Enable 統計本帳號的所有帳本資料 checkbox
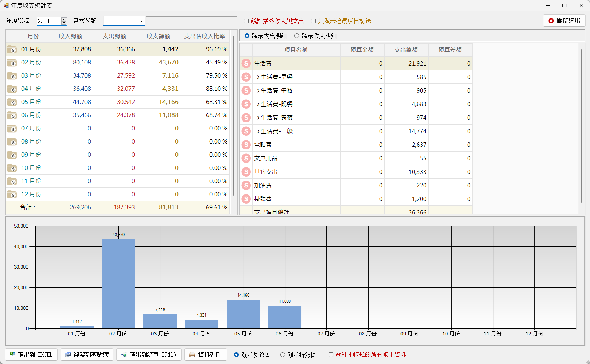The width and height of the screenshot is (590, 364). (x=331, y=355)
